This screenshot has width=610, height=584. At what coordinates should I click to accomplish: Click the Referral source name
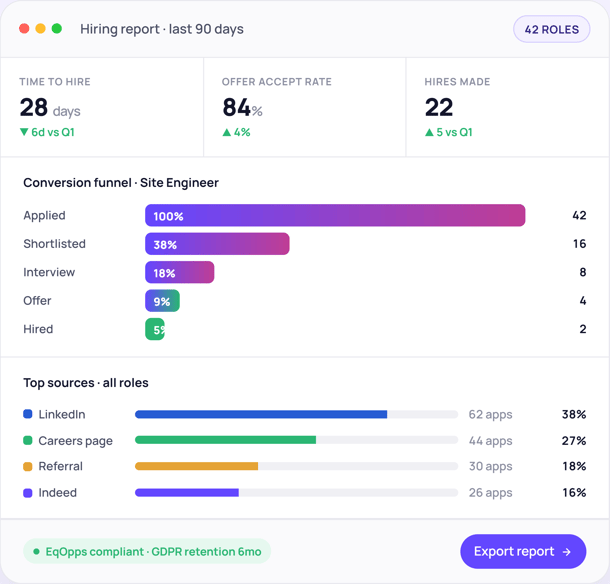[x=61, y=466]
